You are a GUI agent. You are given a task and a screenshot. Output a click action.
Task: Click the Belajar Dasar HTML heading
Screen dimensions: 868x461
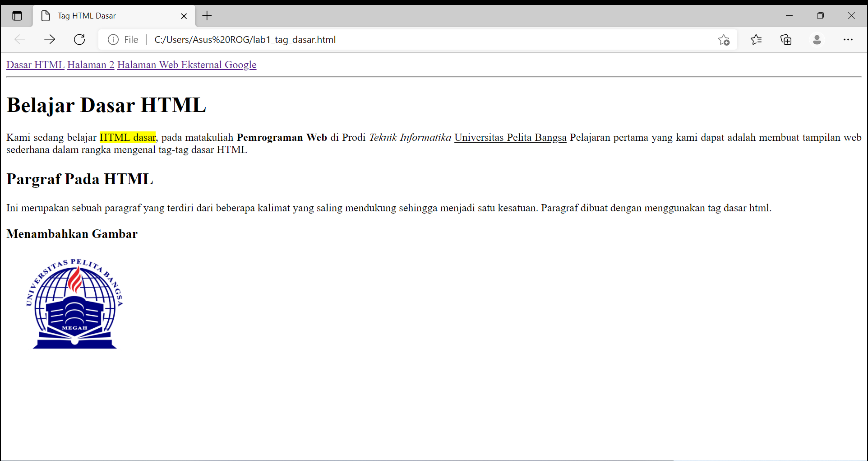point(106,105)
